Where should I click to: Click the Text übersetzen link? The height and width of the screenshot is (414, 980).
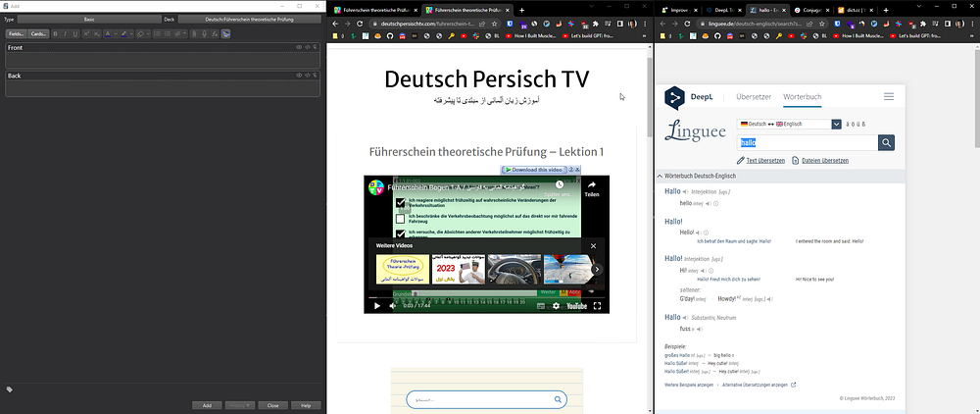click(x=764, y=160)
